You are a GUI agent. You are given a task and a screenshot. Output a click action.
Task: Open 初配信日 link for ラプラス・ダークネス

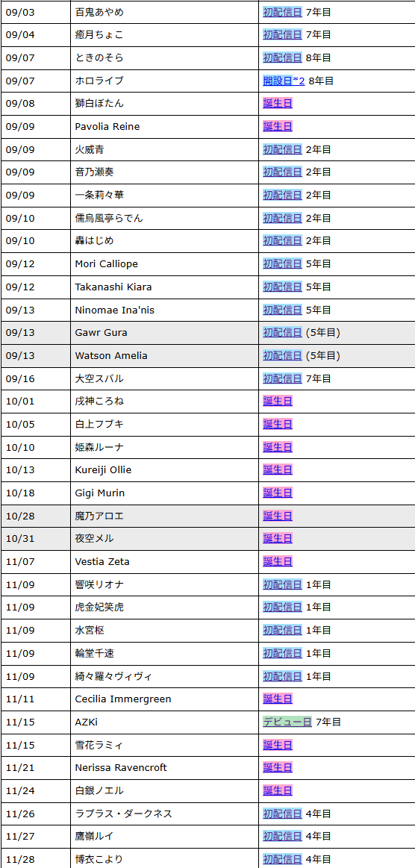(x=282, y=814)
